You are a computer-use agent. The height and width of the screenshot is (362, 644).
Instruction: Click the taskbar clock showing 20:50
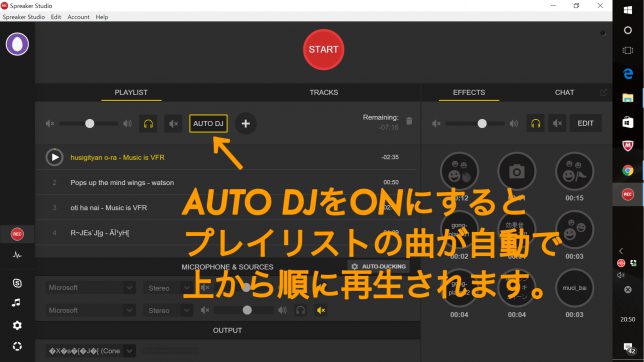[x=628, y=319]
